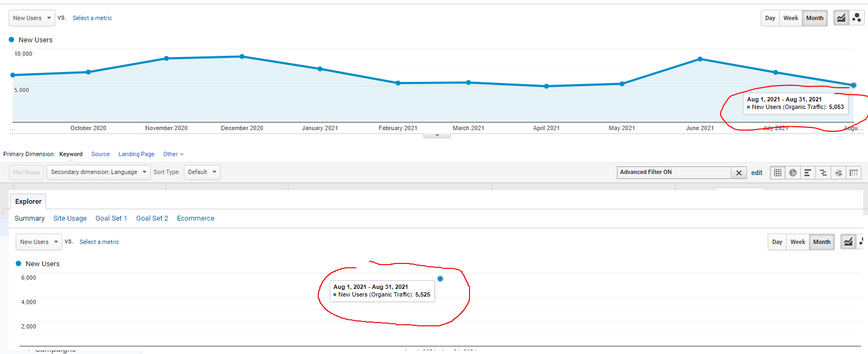868x354 pixels.
Task: Click the 10,000 y-axis label
Action: click(x=23, y=54)
